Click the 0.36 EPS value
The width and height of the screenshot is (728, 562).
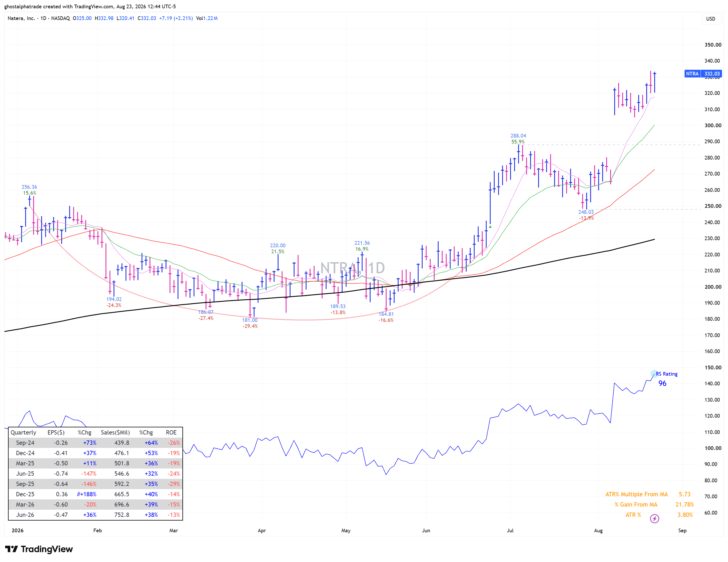click(x=62, y=494)
